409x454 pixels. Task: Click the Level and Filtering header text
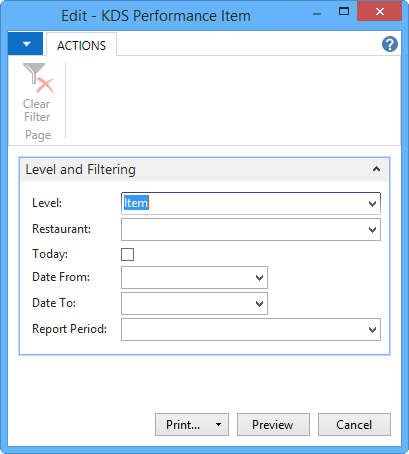pos(81,169)
